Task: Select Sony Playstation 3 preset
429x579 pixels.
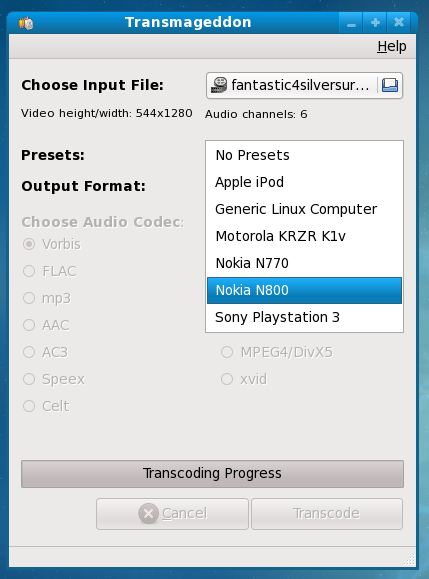Action: click(x=304, y=317)
